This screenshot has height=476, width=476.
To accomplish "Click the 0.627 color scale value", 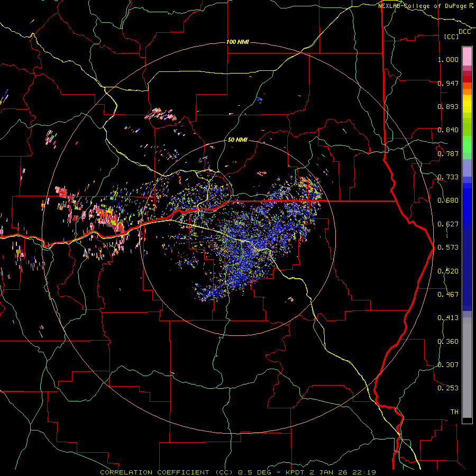I will (x=448, y=224).
